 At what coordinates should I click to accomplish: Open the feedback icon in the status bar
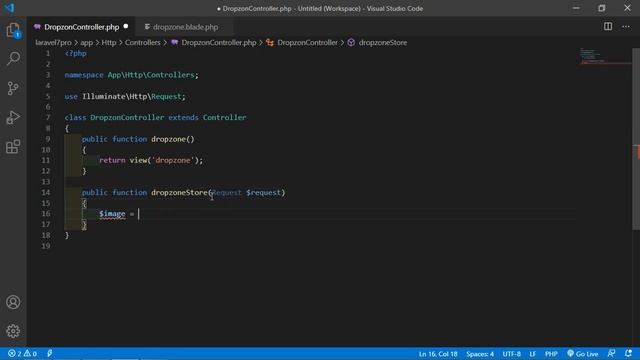click(611, 353)
